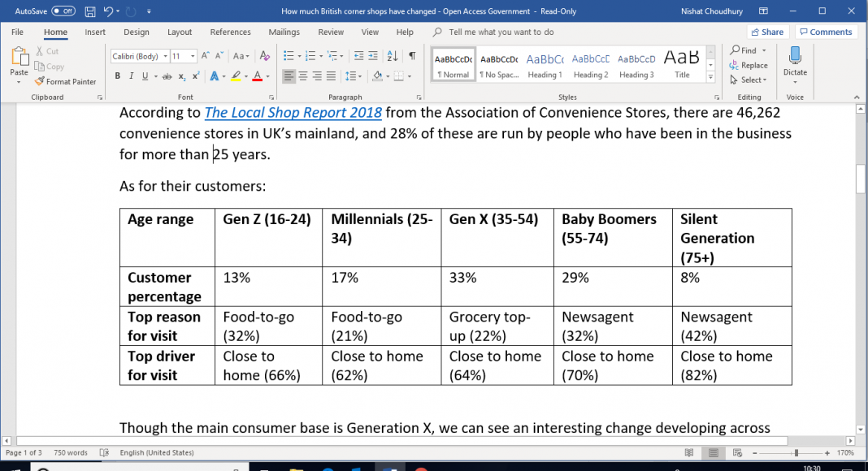Decrease font size with Shrink Font

(x=219, y=56)
